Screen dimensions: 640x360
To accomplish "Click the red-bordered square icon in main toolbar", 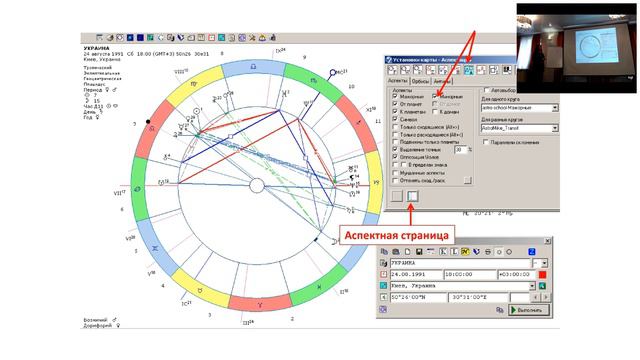I will [x=211, y=38].
